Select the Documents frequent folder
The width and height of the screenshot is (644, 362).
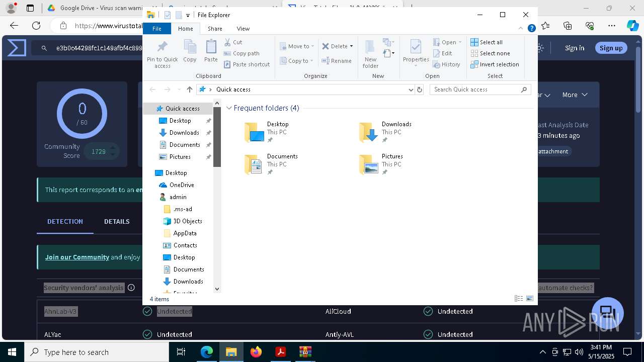271,164
